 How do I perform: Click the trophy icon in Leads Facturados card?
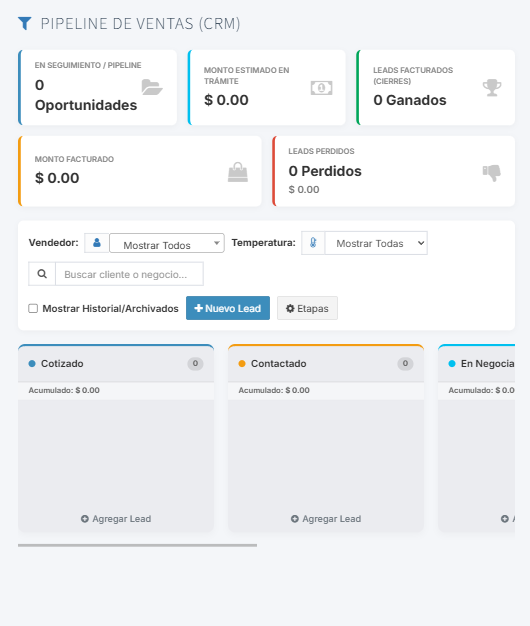(x=492, y=88)
